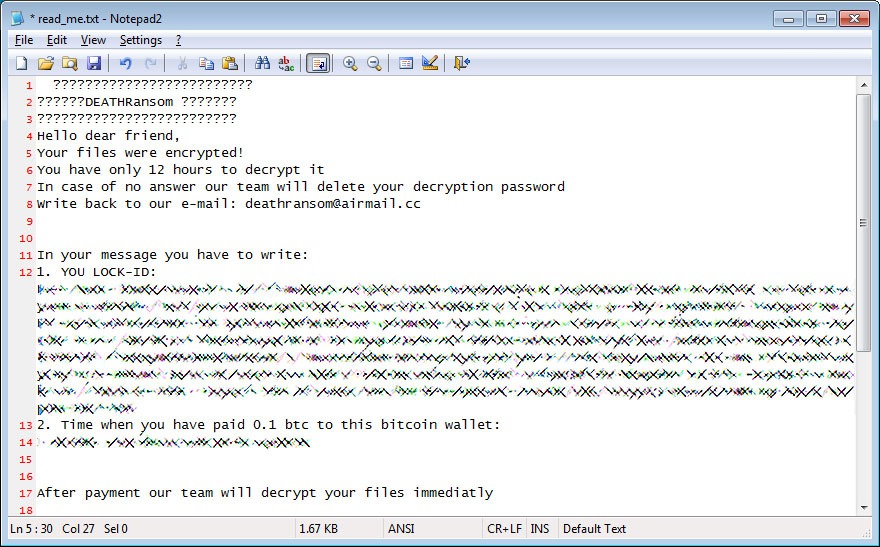This screenshot has height=547, width=880.
Task: Expand the View menu
Action: point(93,40)
